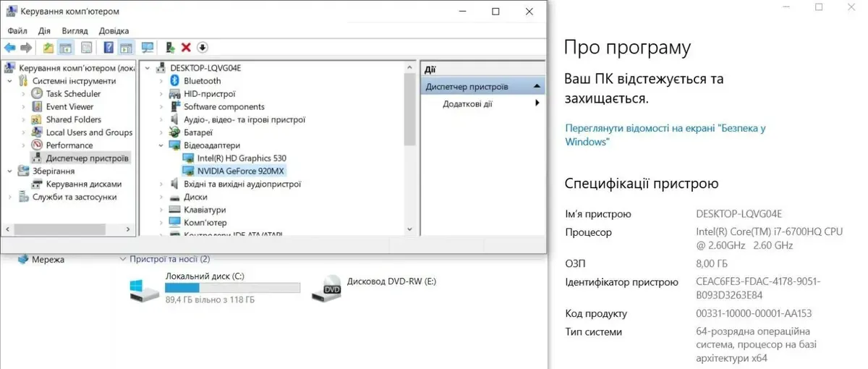Click the update driver icon with green arrow
The width and height of the screenshot is (868, 369).
click(170, 48)
